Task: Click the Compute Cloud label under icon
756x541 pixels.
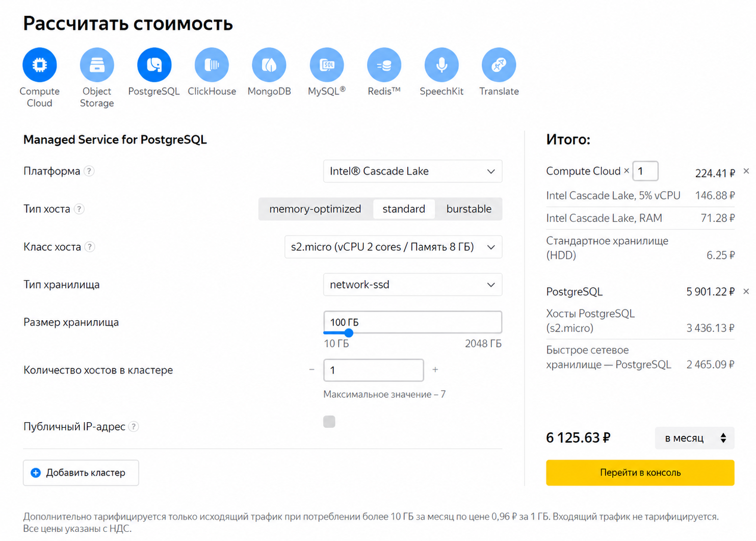Action: click(x=39, y=97)
